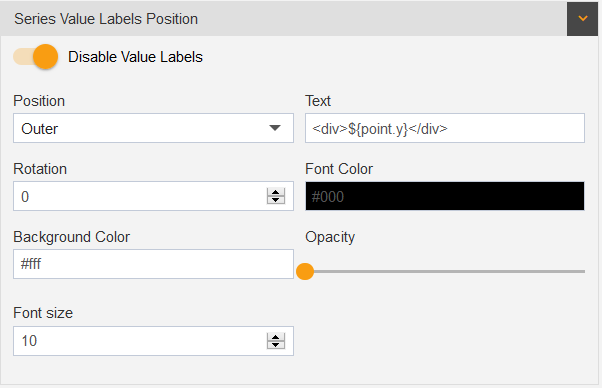602x388 pixels.
Task: Click the Text template input field
Action: click(445, 128)
